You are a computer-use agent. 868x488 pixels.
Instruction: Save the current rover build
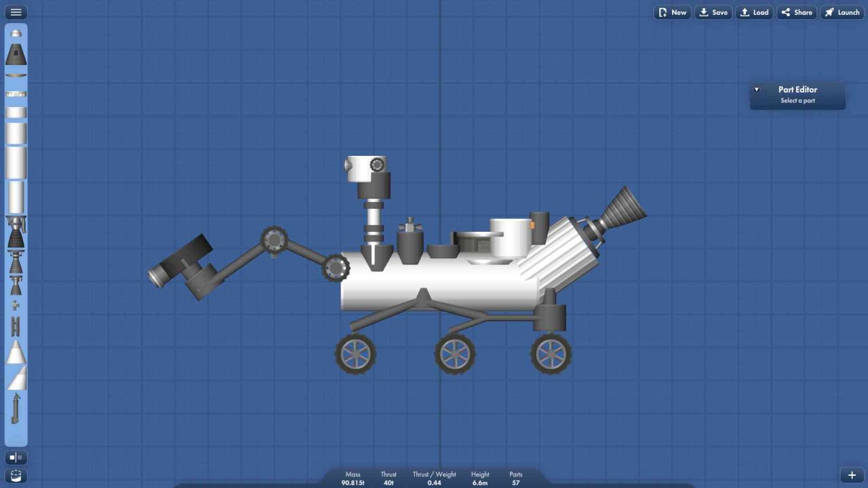pyautogui.click(x=713, y=12)
